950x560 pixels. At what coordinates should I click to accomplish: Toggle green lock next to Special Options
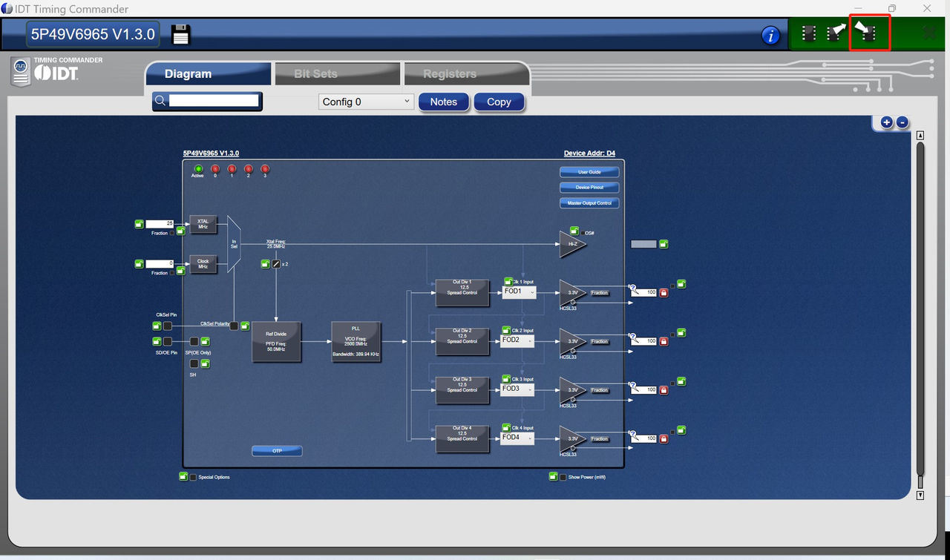[183, 476]
